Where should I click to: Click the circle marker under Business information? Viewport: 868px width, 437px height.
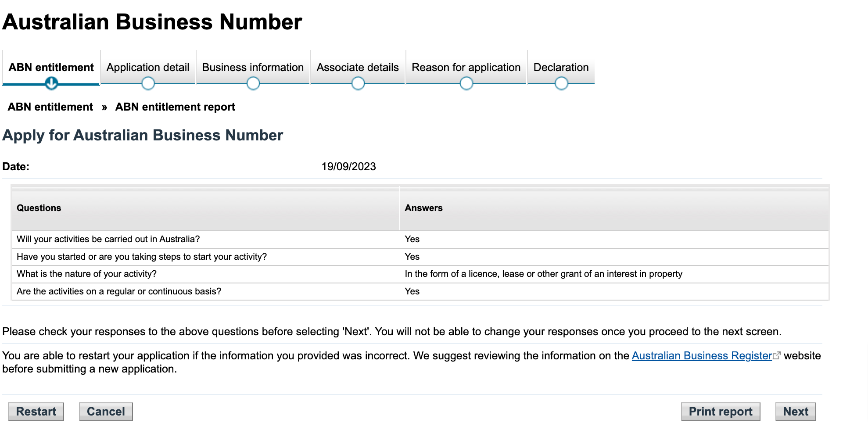coord(253,83)
